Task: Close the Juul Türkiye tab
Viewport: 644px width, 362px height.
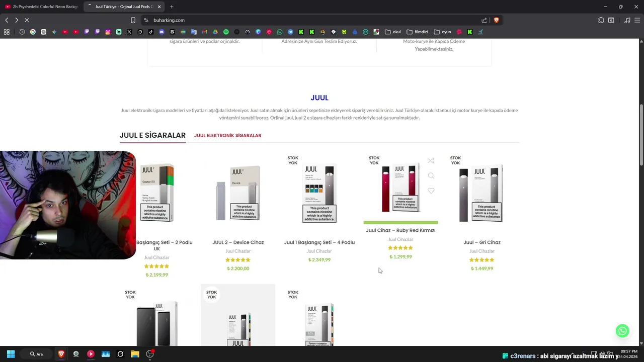Action: (x=159, y=7)
